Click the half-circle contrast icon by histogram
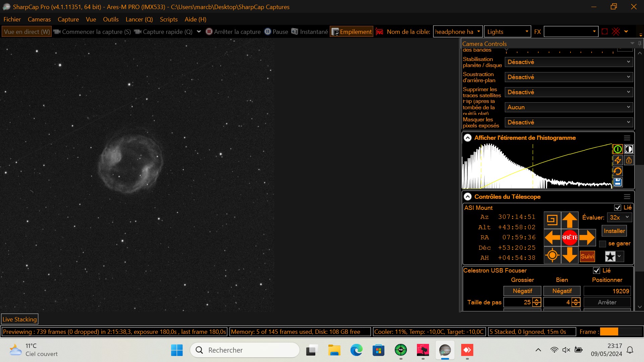 click(629, 149)
